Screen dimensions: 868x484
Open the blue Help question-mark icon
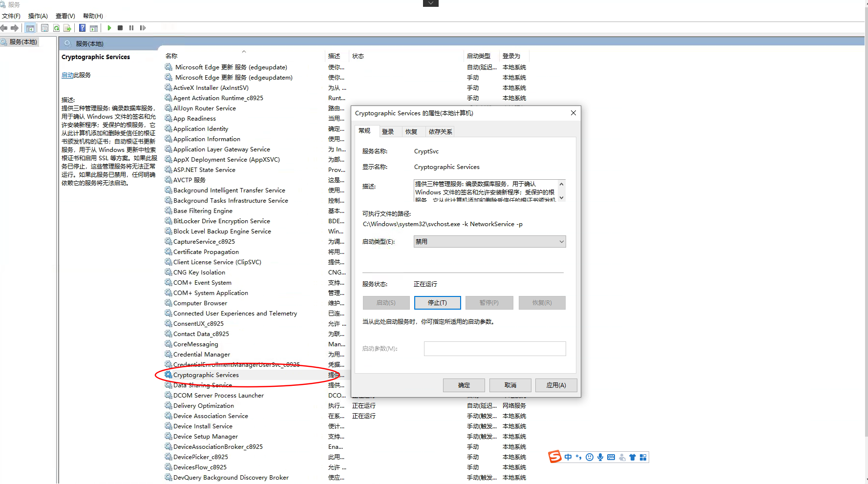coord(83,28)
